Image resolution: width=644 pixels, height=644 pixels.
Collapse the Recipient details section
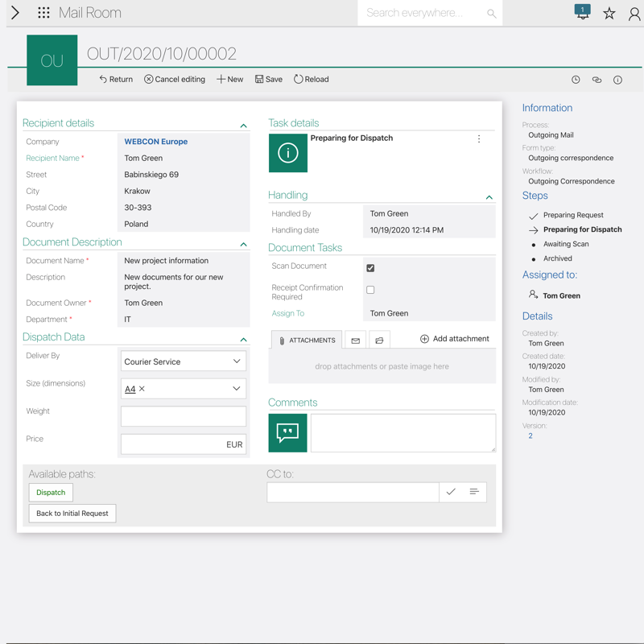243,126
